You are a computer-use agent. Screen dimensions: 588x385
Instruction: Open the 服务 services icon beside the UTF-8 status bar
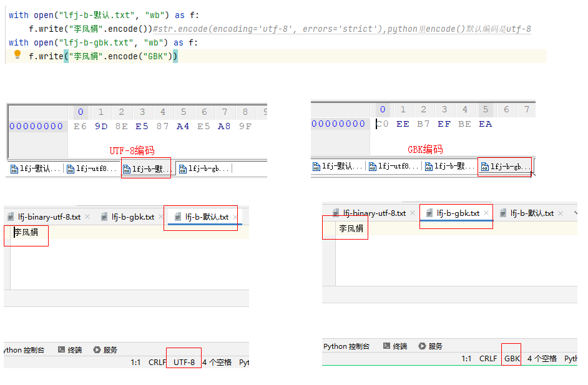(x=97, y=350)
